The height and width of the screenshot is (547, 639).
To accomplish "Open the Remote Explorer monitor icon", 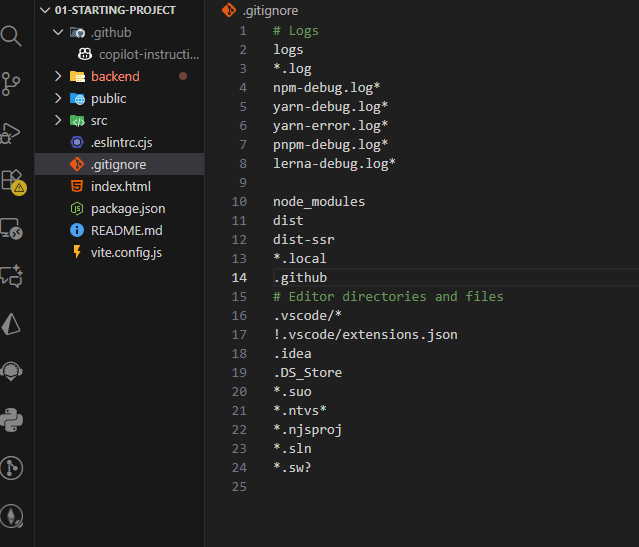I will 12,228.
